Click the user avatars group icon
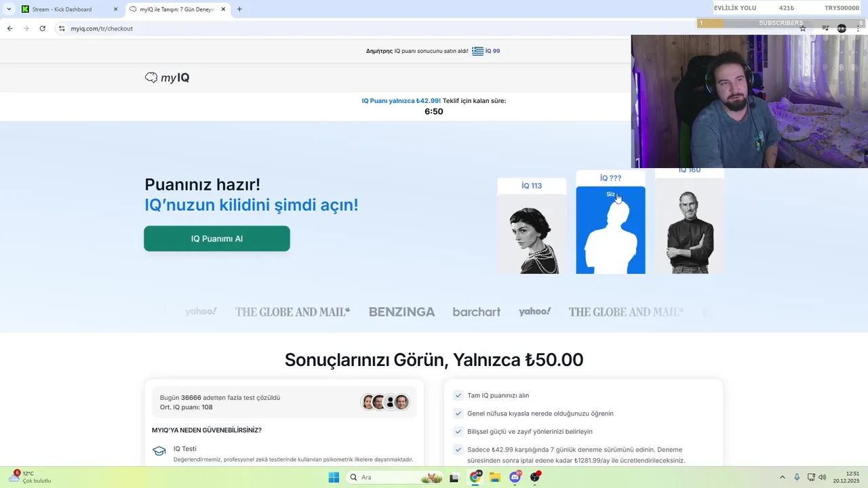The image size is (868, 488). pyautogui.click(x=385, y=402)
